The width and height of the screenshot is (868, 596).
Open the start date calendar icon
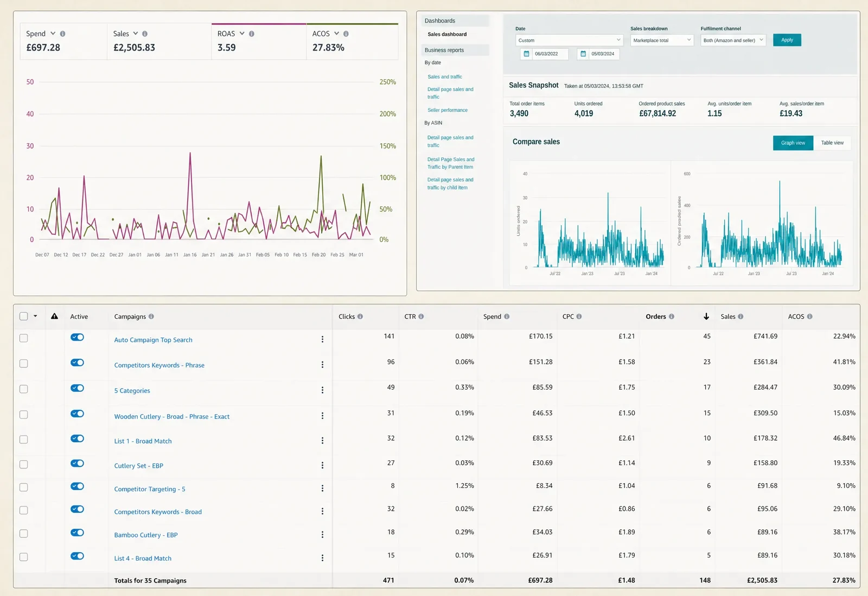526,54
